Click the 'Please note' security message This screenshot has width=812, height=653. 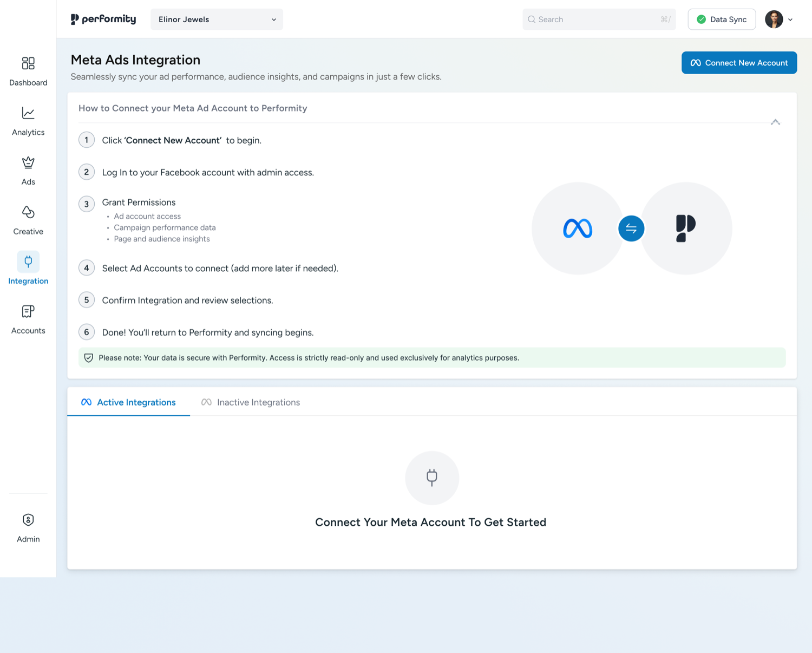(x=309, y=358)
